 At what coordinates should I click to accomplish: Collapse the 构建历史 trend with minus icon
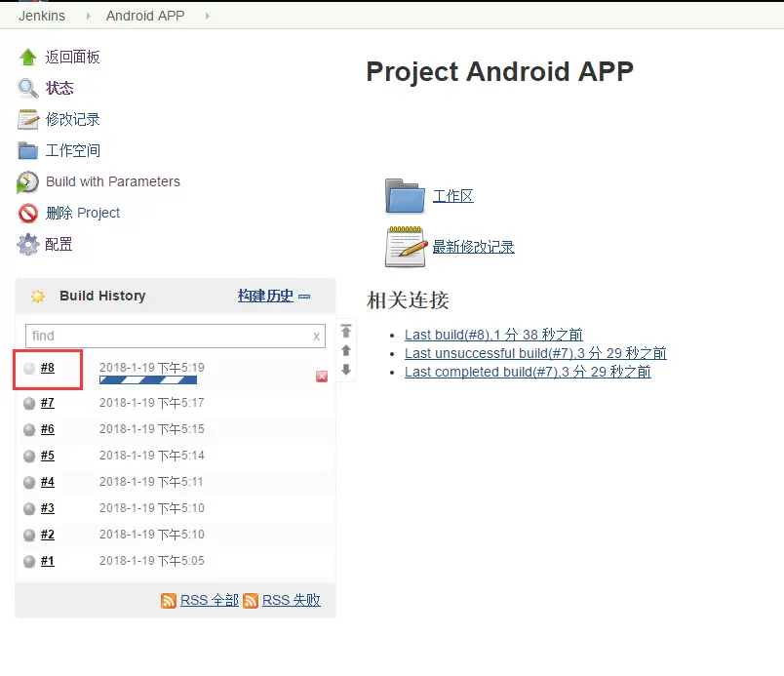click(304, 297)
